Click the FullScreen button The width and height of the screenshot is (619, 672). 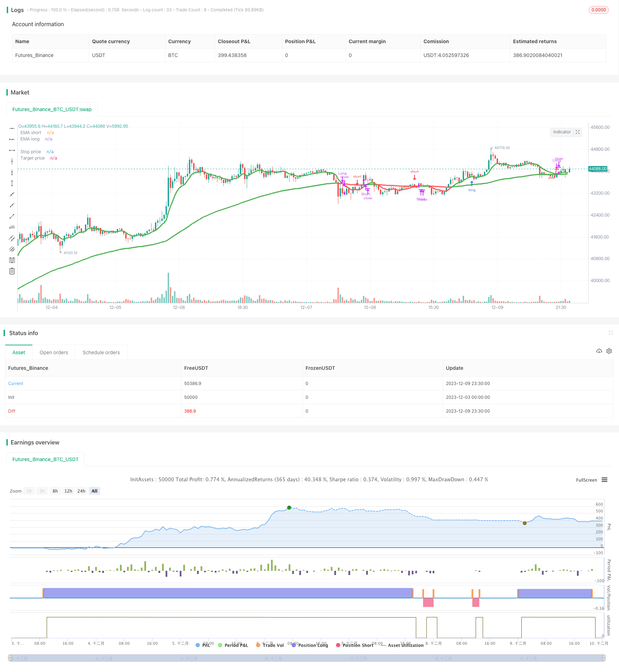point(586,480)
